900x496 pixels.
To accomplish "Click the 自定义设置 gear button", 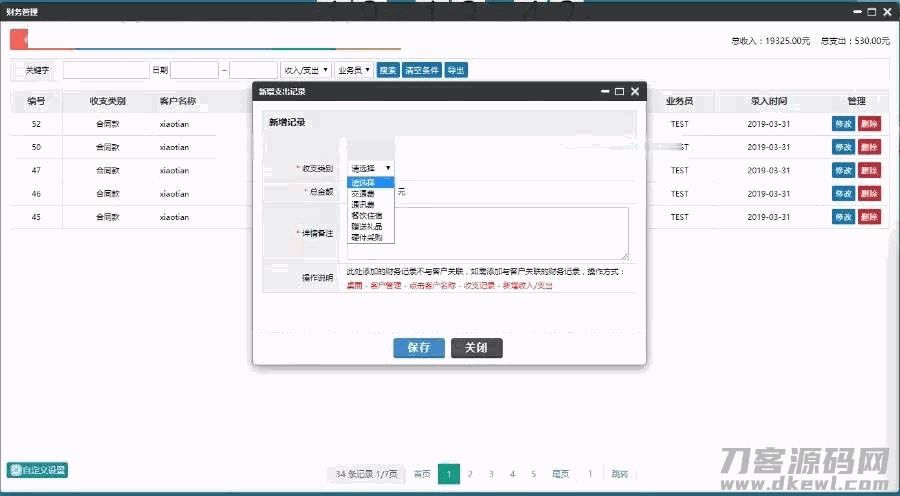I will click(38, 470).
